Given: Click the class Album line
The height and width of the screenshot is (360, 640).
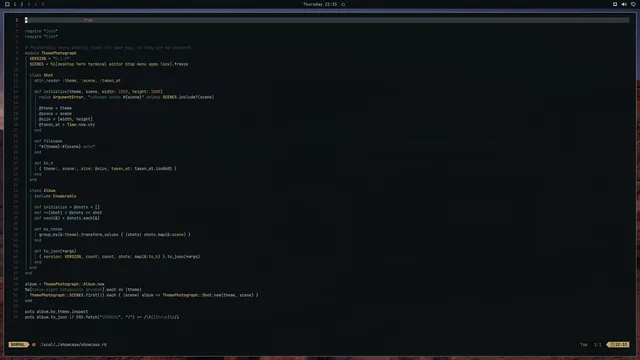Looking at the screenshot, I should point(42,191).
